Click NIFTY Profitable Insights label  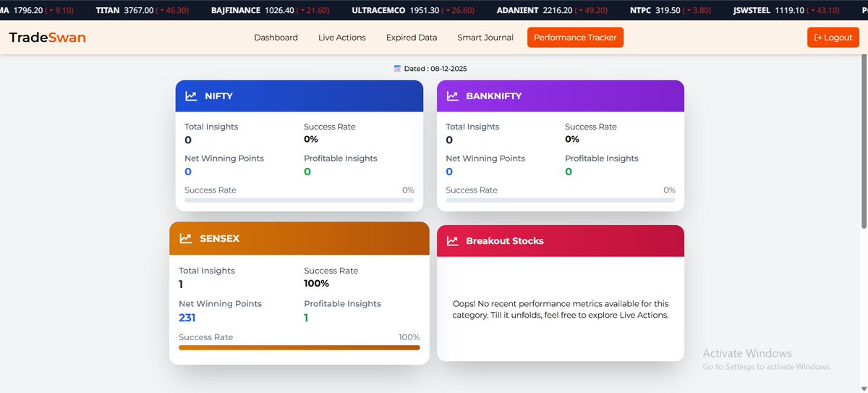coord(341,159)
